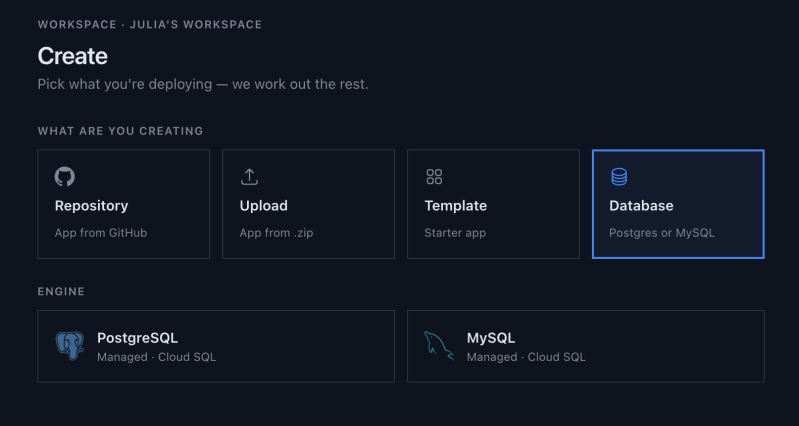Viewport: 799px width, 426px height.
Task: Click the MySQL dolphin logo
Action: click(438, 346)
